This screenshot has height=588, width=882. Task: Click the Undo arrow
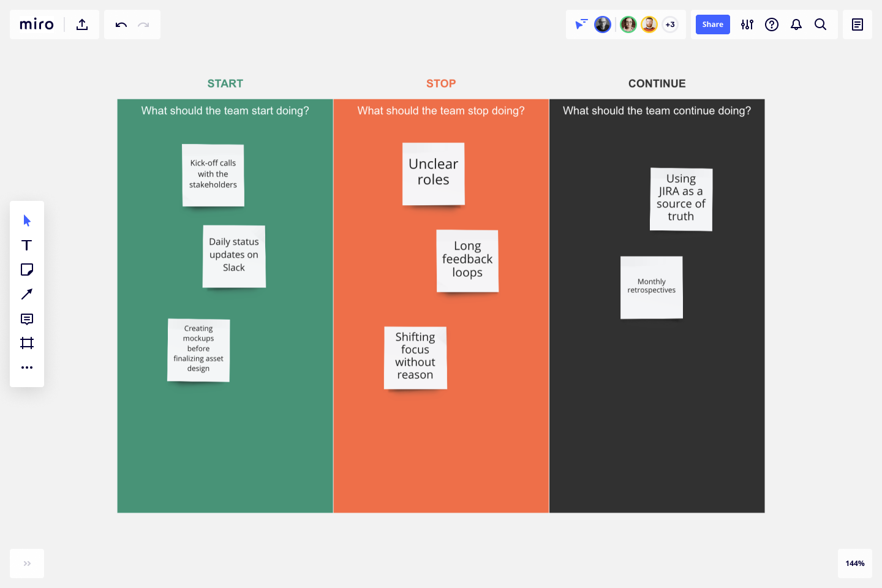click(x=121, y=24)
